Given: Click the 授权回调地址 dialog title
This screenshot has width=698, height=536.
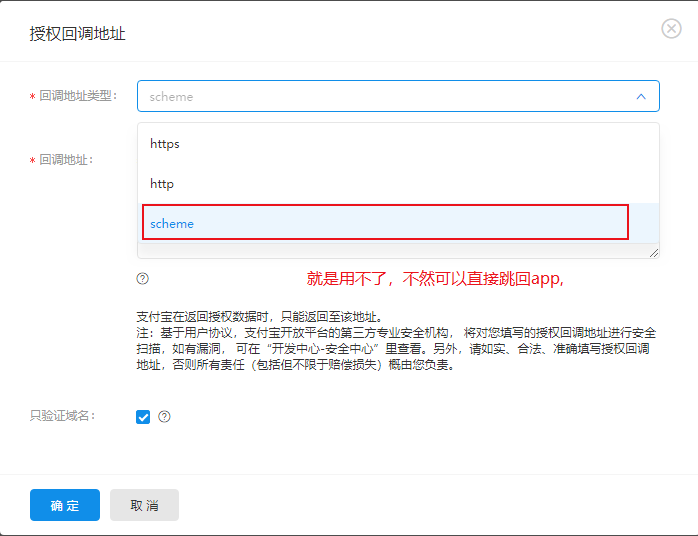Looking at the screenshot, I should (78, 34).
